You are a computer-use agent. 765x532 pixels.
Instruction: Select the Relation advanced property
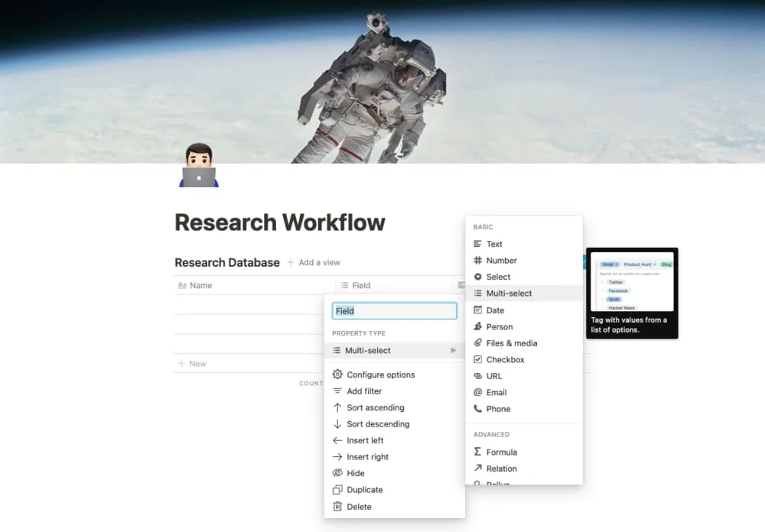[524, 468]
